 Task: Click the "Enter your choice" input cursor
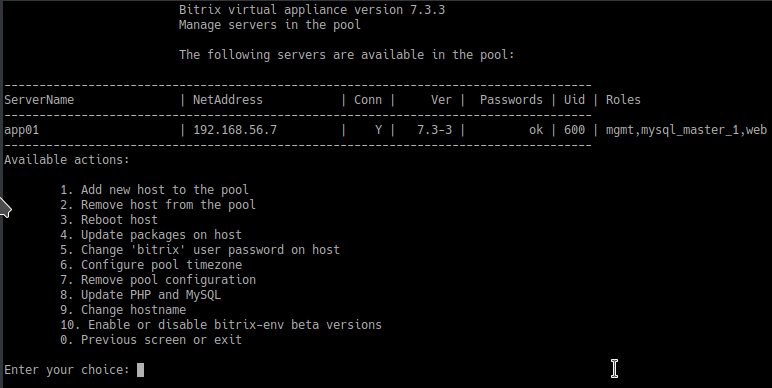pos(140,370)
